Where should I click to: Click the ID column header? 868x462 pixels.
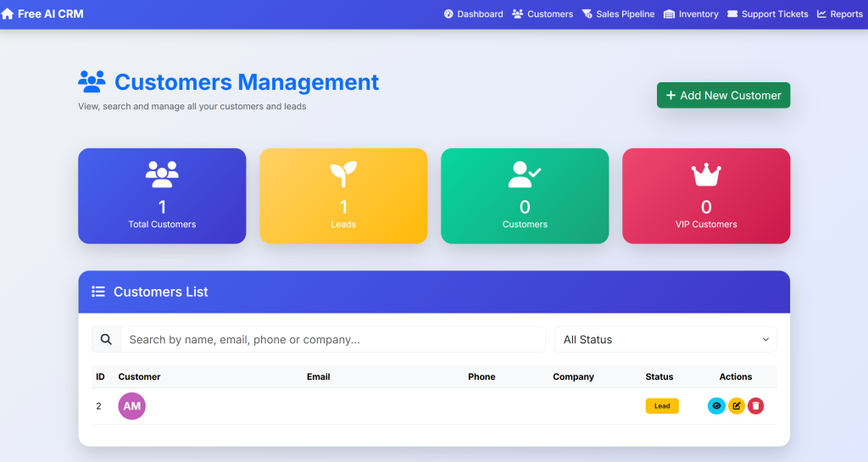pos(100,376)
